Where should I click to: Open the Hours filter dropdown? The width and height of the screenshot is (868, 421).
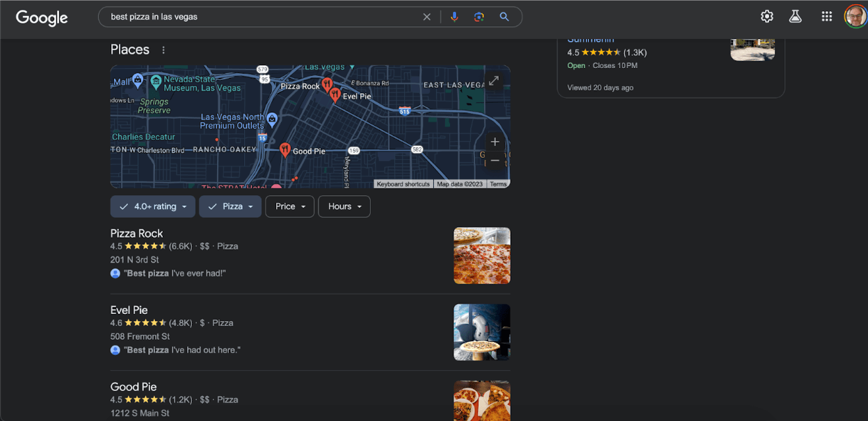pyautogui.click(x=344, y=206)
